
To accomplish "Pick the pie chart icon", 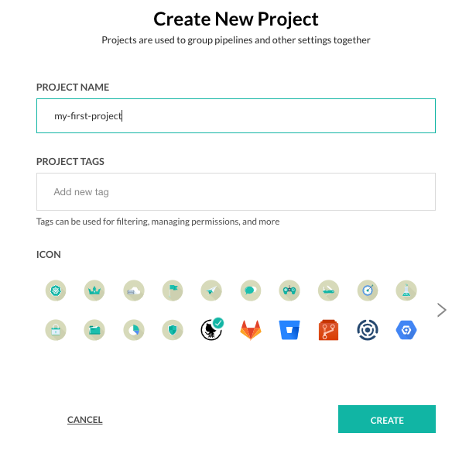I will click(x=134, y=330).
